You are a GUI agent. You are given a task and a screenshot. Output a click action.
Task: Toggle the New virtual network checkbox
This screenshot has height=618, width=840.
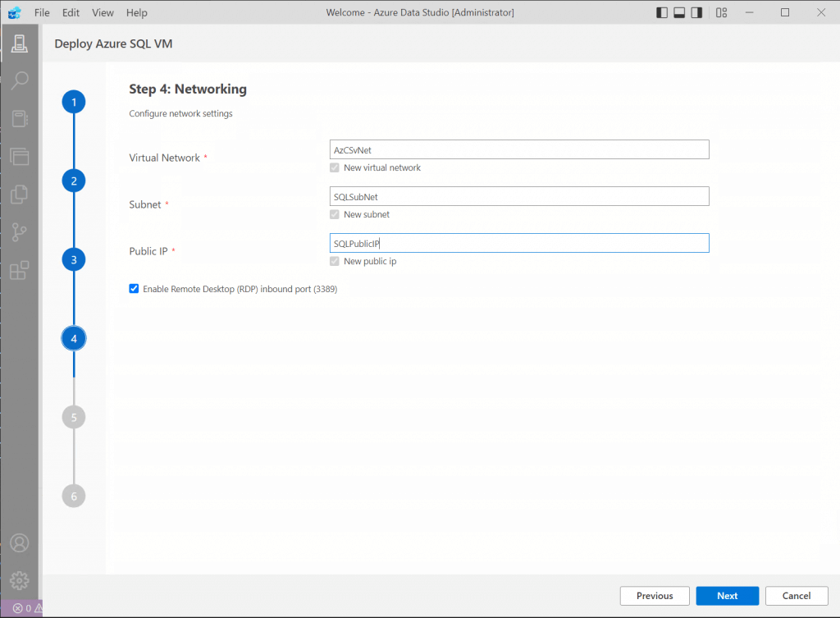(333, 167)
